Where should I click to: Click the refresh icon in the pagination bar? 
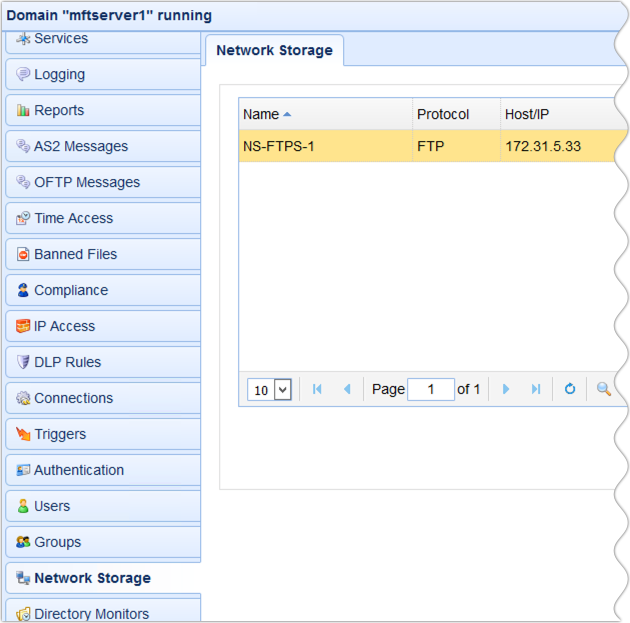(570, 389)
